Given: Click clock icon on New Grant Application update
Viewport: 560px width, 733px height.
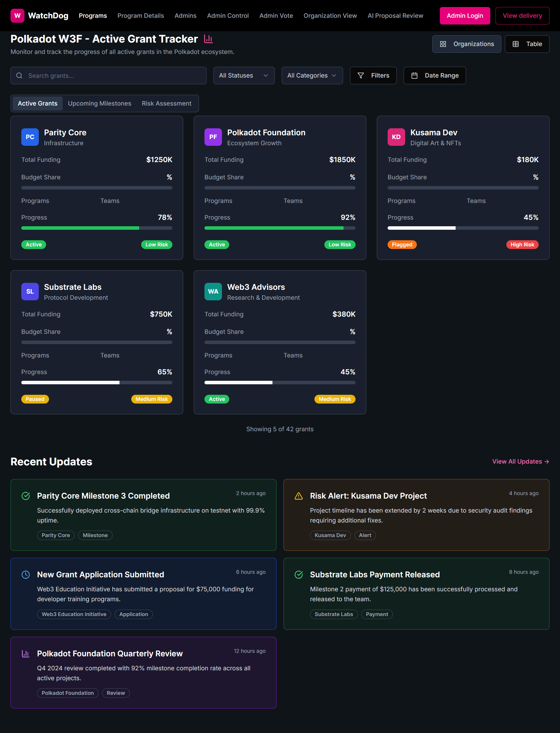Looking at the screenshot, I should pos(26,575).
